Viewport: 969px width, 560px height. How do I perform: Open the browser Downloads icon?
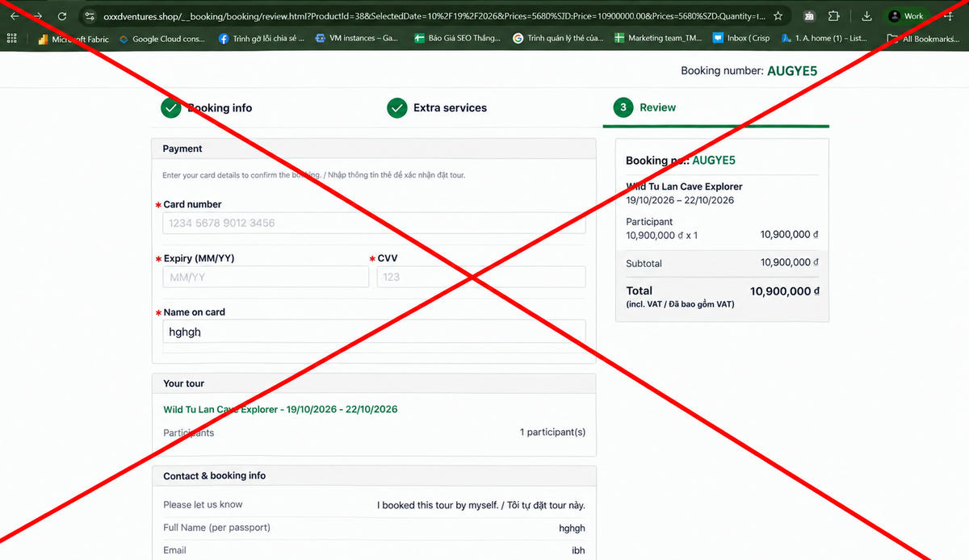866,15
